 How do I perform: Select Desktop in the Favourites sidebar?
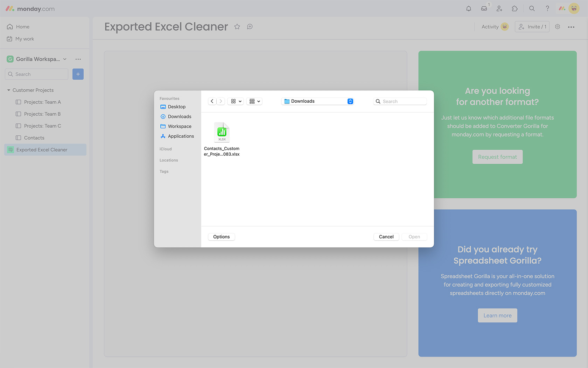click(x=176, y=107)
